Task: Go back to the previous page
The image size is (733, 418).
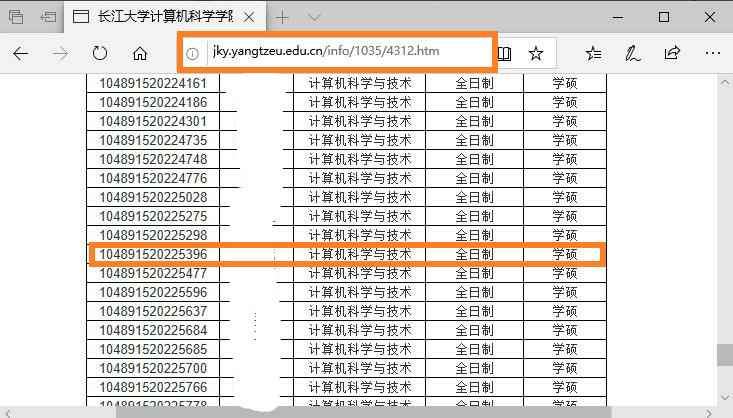Action: (x=21, y=54)
